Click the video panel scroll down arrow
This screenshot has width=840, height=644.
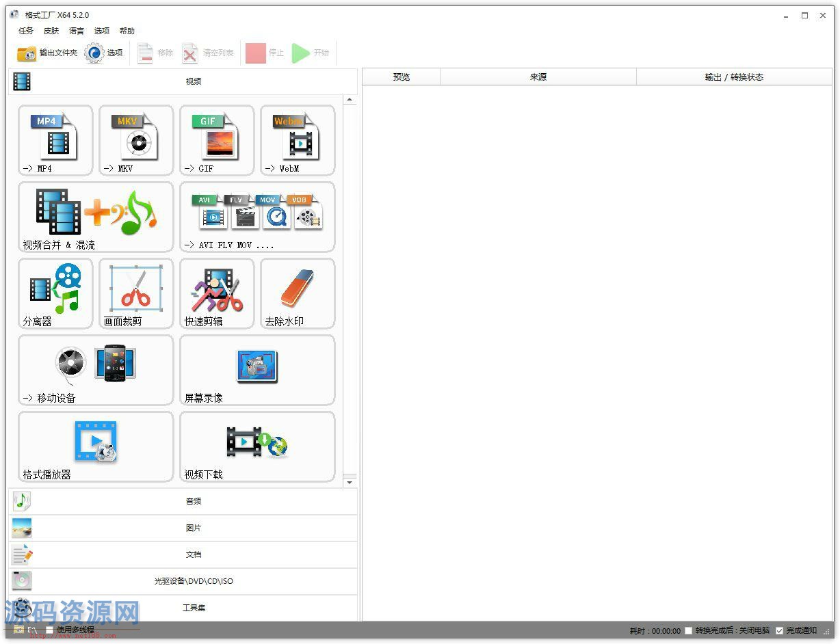[350, 483]
